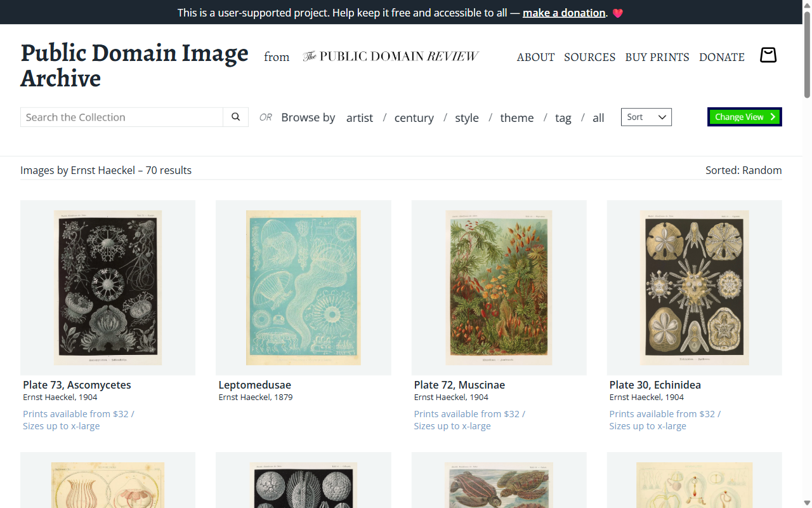Follow the make a donation link

[564, 13]
